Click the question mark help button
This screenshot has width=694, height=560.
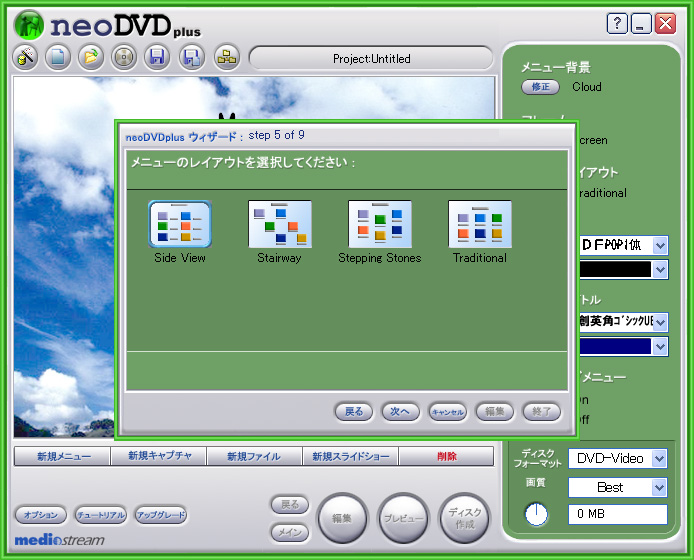(617, 23)
